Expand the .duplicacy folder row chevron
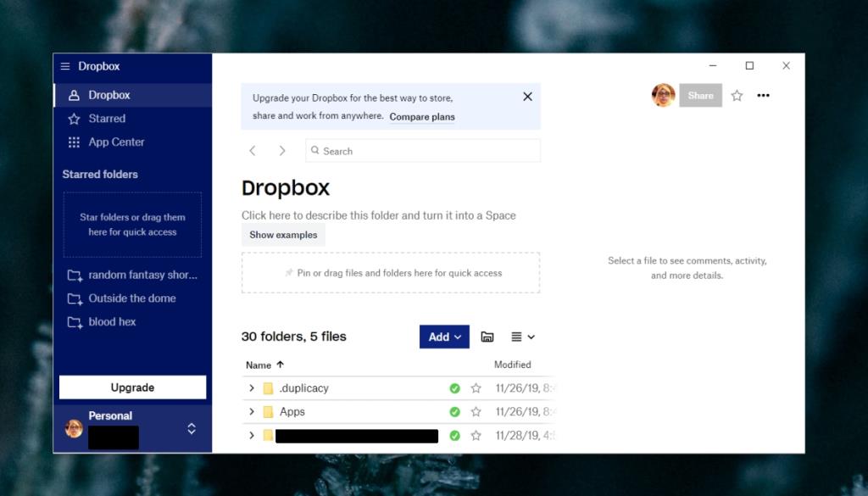 coord(250,387)
